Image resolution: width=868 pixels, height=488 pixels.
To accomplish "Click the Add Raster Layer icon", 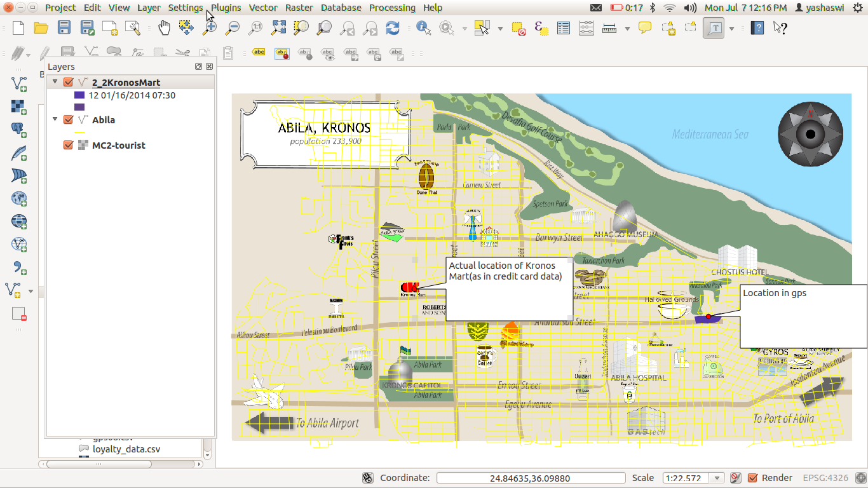I will [x=19, y=106].
